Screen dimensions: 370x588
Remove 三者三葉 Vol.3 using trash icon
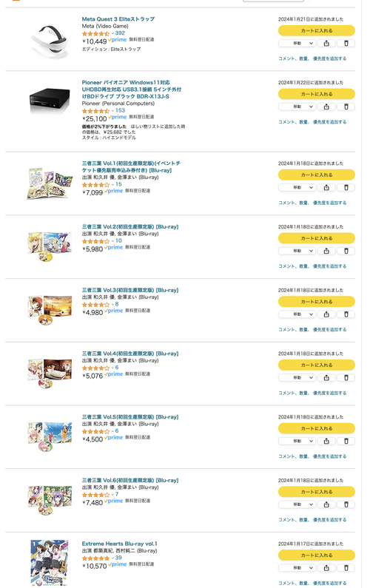point(346,314)
